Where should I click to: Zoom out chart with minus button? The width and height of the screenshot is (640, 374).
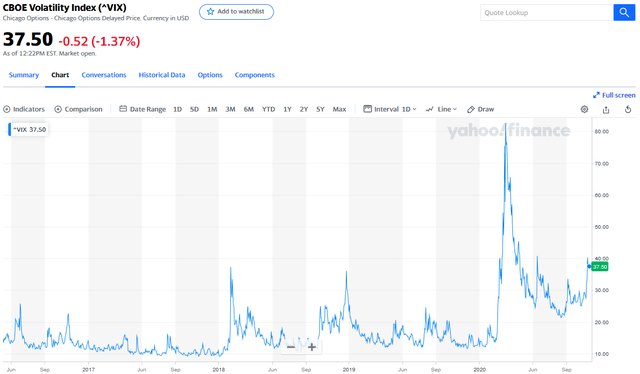(x=291, y=347)
